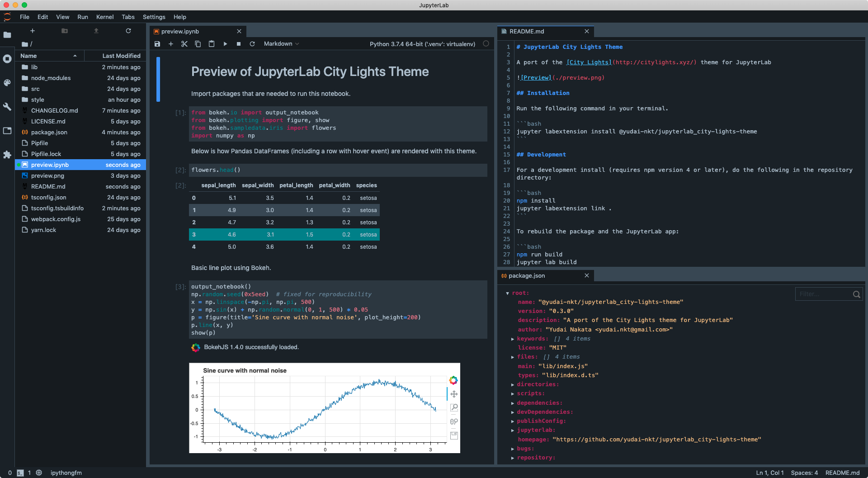Screen dimensions: 868x478
Task: Click the terminal count icon in status bar
Action: coord(20,473)
